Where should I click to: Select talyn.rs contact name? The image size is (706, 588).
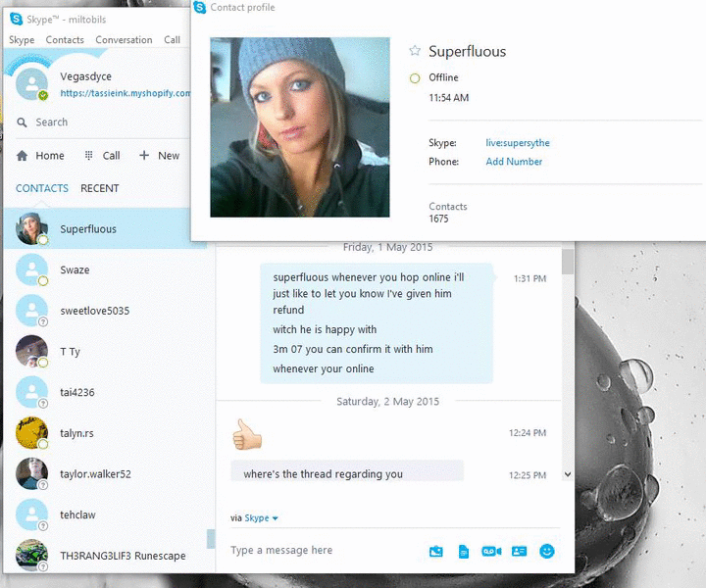(76, 433)
